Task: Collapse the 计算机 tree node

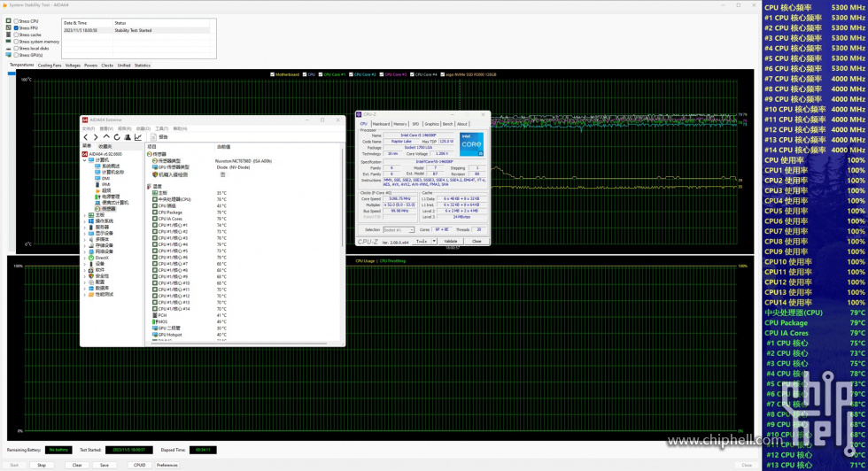Action: (x=85, y=160)
